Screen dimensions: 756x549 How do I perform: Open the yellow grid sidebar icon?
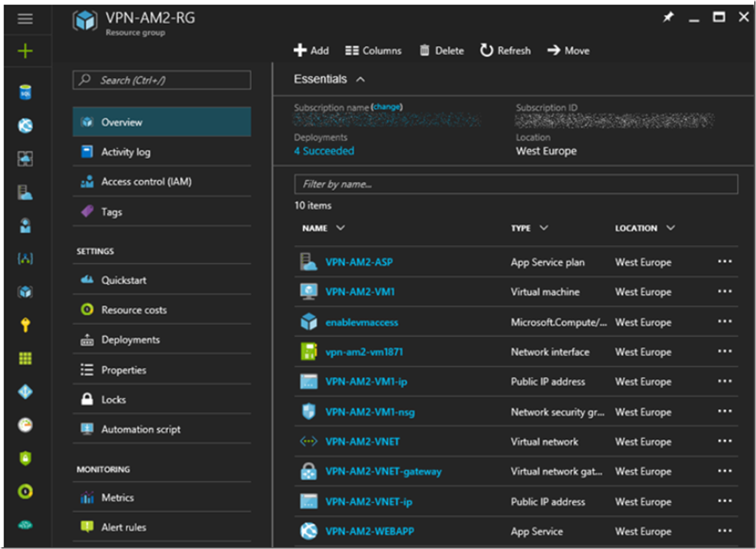point(25,359)
